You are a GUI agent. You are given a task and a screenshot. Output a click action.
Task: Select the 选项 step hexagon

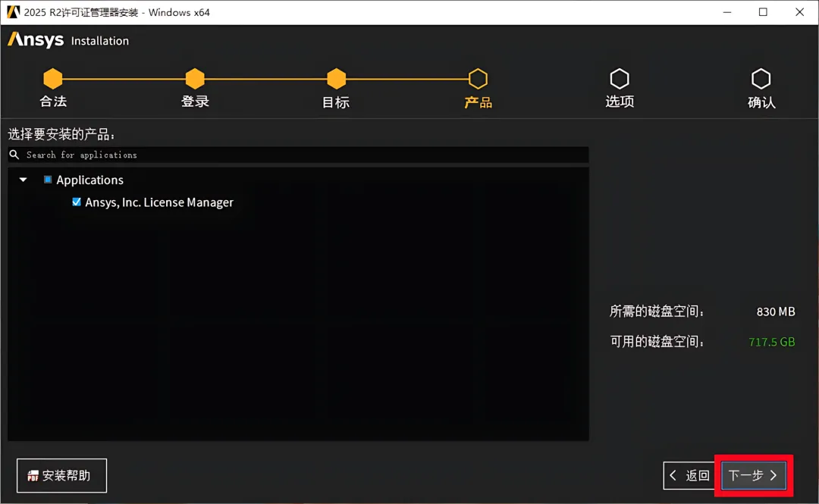pos(620,79)
